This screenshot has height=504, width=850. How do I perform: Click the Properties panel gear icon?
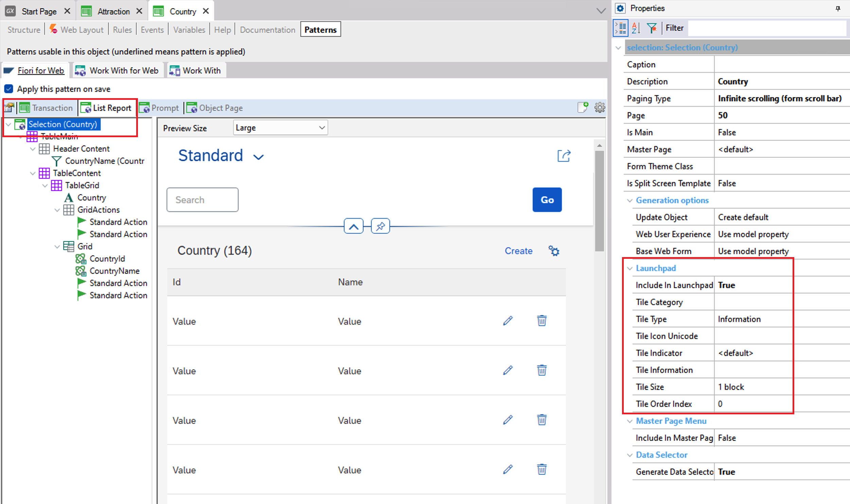tap(620, 8)
